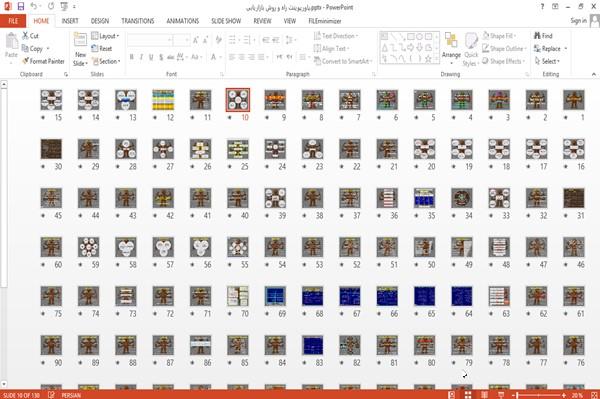The height and width of the screenshot is (399, 600).
Task: Select slide thumbnail 35
Action: (424, 198)
